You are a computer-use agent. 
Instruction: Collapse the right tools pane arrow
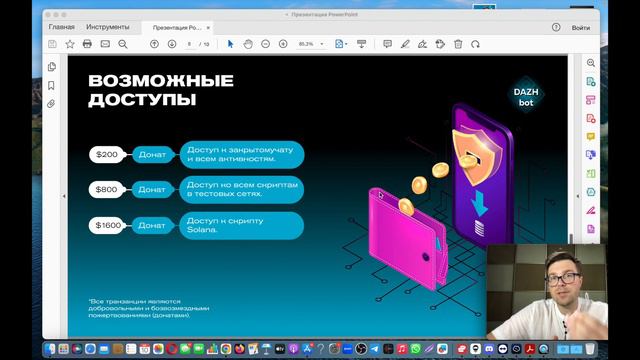coord(578,196)
